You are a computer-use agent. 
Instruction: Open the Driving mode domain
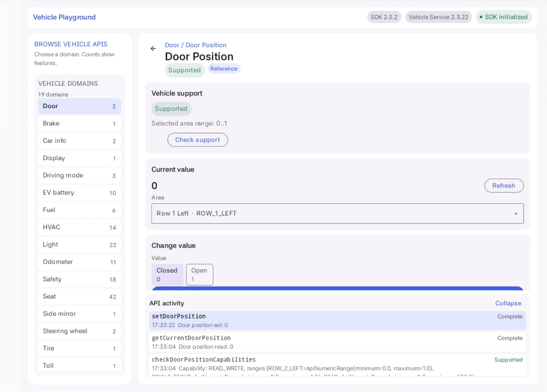point(80,175)
